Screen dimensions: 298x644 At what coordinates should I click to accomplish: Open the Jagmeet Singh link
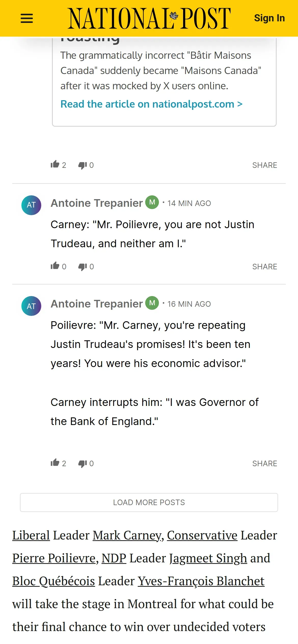pos(208,558)
